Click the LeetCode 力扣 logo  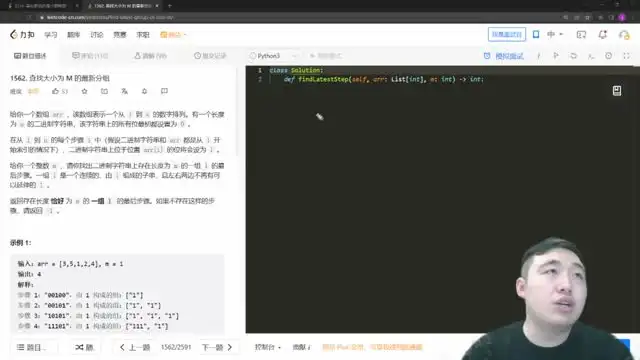pyautogui.click(x=22, y=35)
